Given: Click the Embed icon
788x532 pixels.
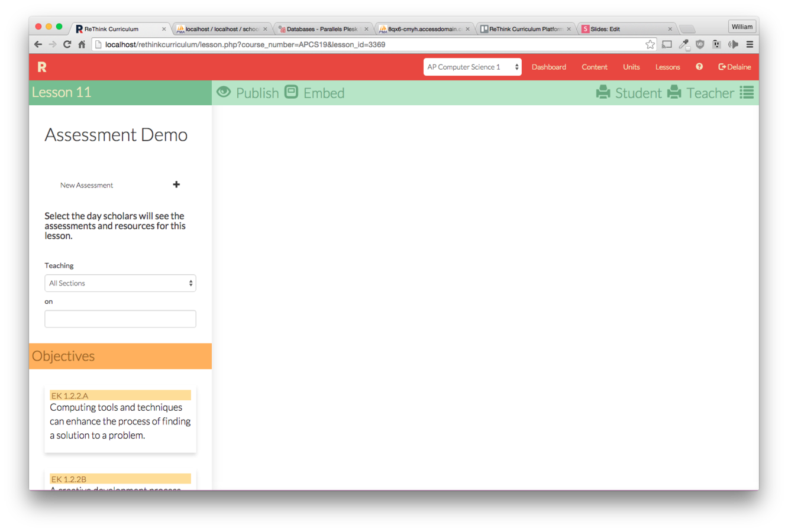Looking at the screenshot, I should tap(292, 92).
